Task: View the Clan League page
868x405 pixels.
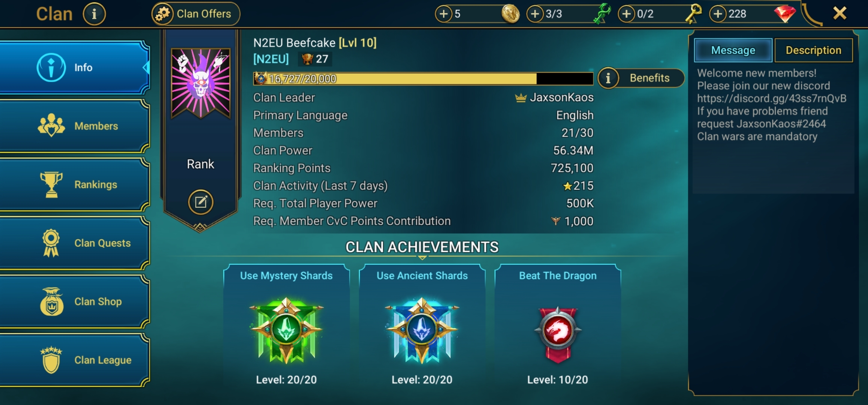Action: [x=74, y=360]
